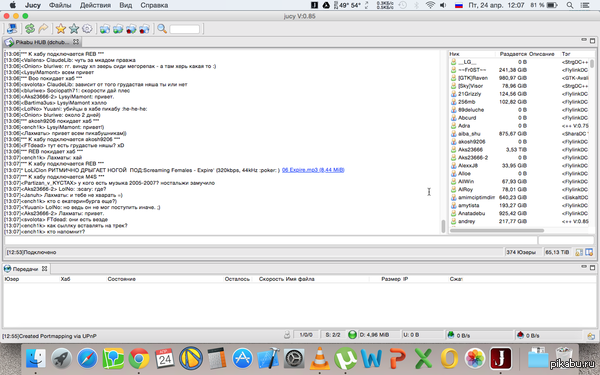Click the grey lock icon near 1/0/0
The image size is (600, 375).
(287, 335)
